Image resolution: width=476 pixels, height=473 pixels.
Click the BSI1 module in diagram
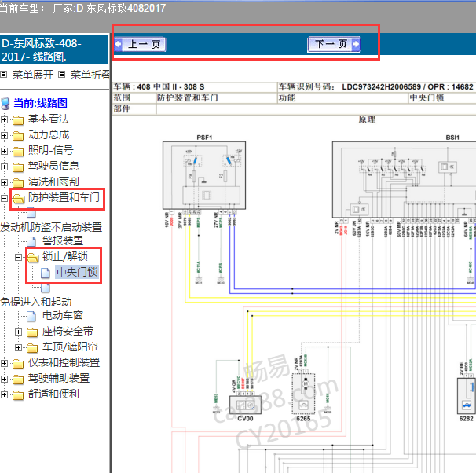[404, 179]
